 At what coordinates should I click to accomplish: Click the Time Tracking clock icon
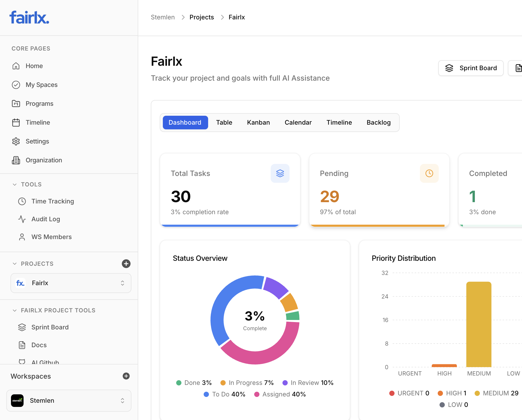pyautogui.click(x=22, y=201)
